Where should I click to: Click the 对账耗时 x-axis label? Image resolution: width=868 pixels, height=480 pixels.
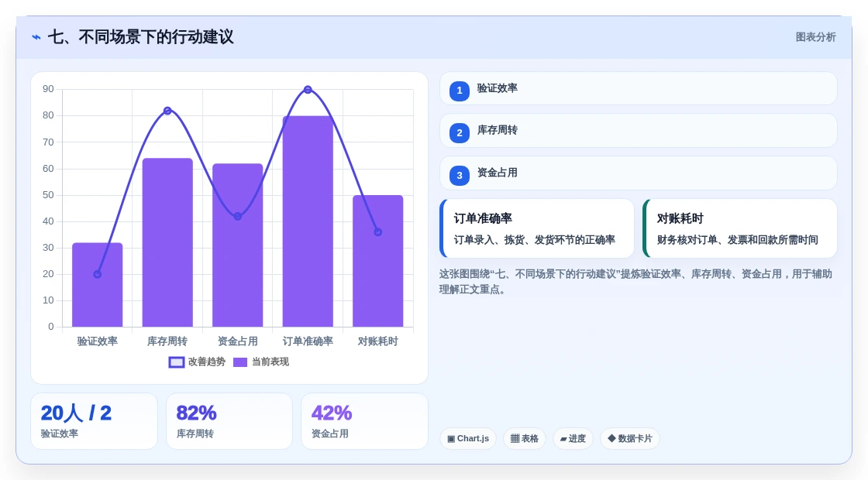coord(378,341)
